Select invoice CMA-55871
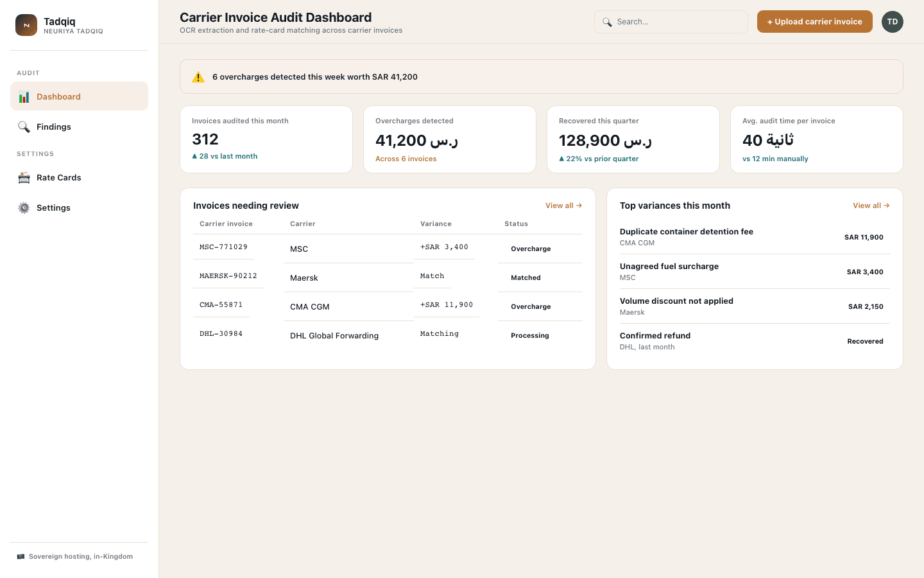This screenshot has height=578, width=924. (221, 304)
